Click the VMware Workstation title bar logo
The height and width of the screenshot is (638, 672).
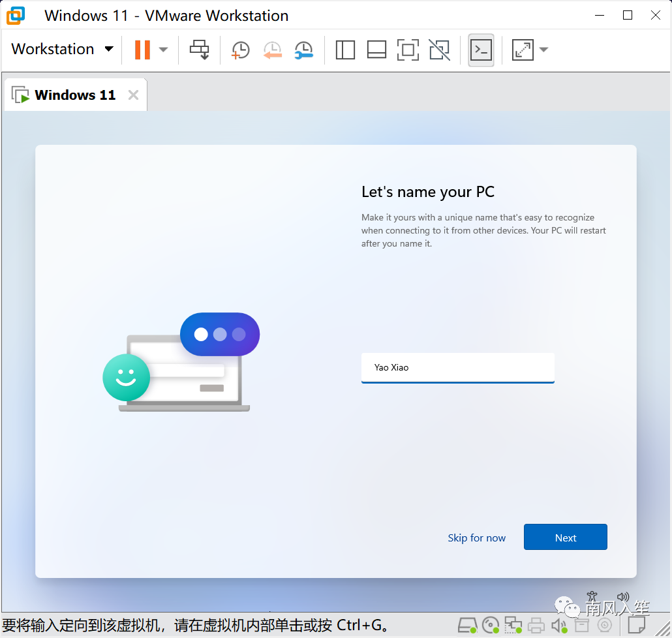click(x=16, y=16)
